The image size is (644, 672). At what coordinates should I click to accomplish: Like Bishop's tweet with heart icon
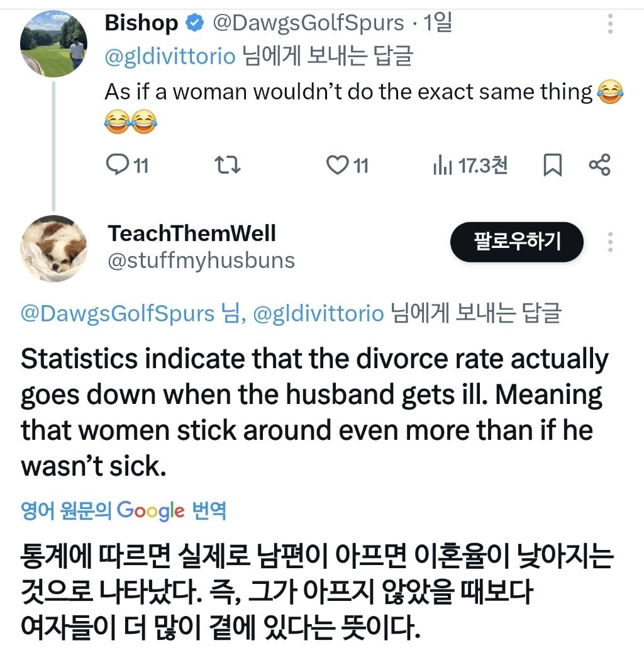[338, 165]
